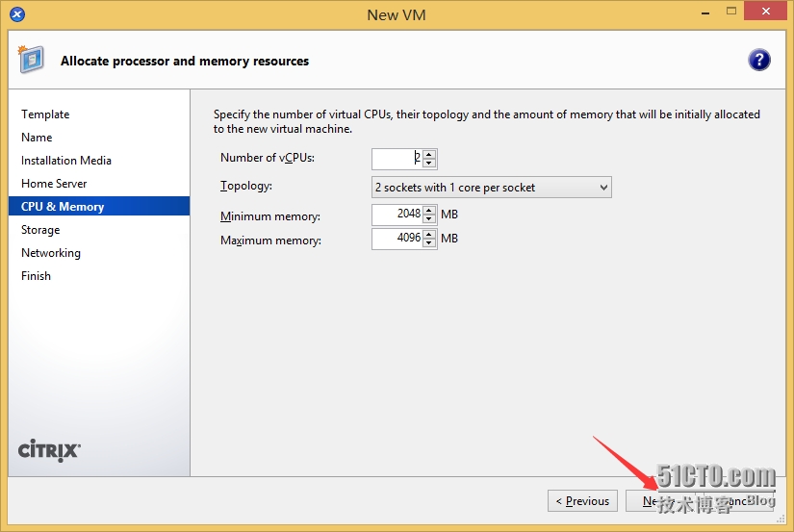The height and width of the screenshot is (532, 794).
Task: Focus the Number of vCPUs field
Action: pyautogui.click(x=397, y=159)
